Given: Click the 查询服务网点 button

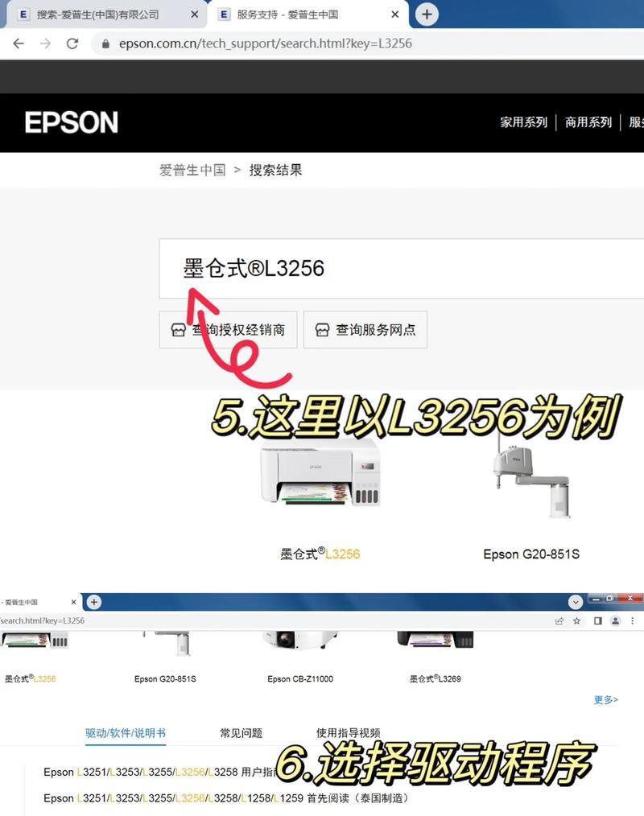Looking at the screenshot, I should (365, 329).
